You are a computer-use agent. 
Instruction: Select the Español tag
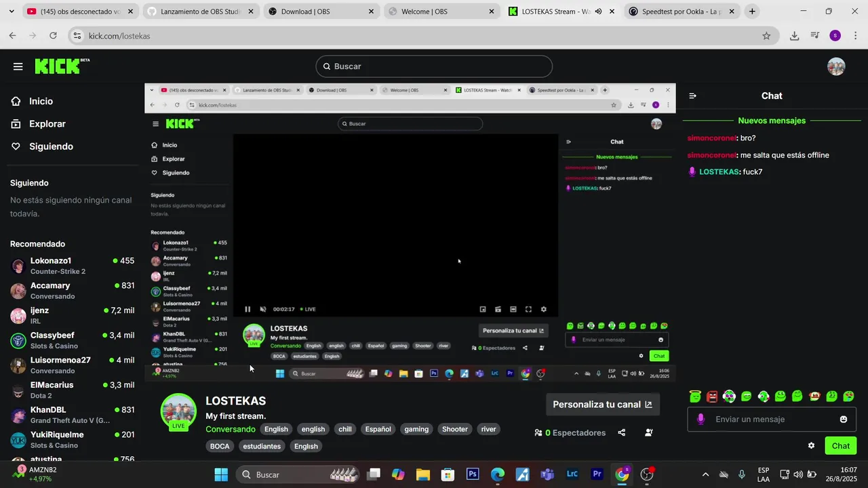coord(378,429)
